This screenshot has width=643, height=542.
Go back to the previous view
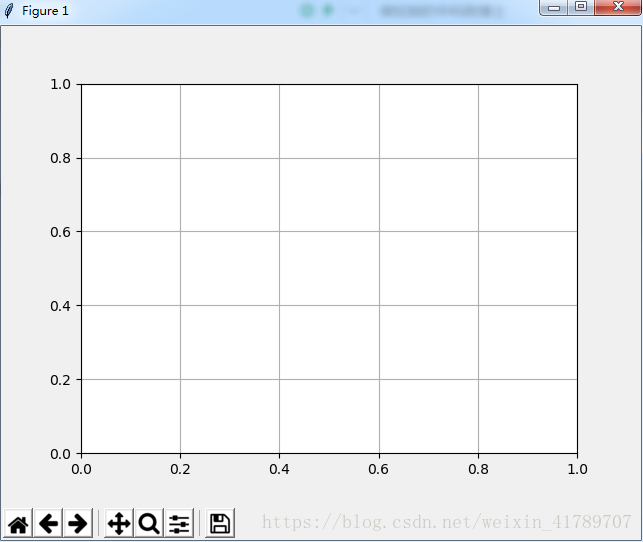pos(48,523)
